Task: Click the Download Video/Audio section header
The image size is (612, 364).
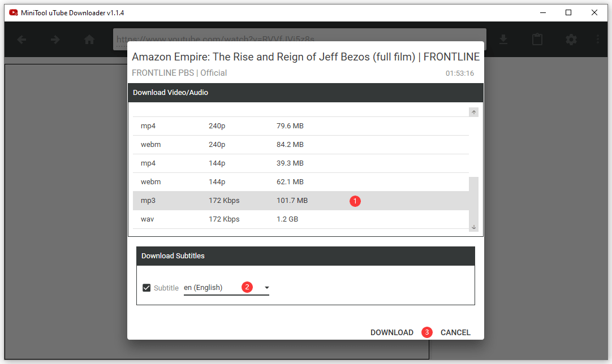Action: 305,93
